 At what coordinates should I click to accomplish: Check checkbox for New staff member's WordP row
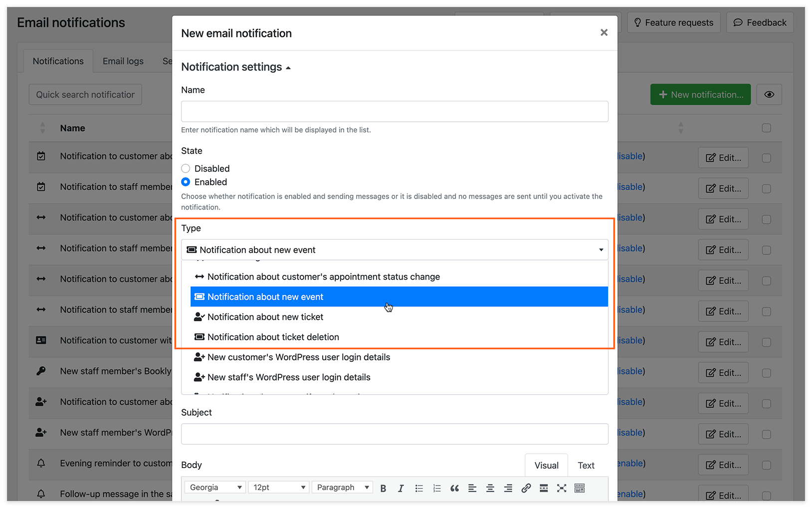pyautogui.click(x=767, y=434)
